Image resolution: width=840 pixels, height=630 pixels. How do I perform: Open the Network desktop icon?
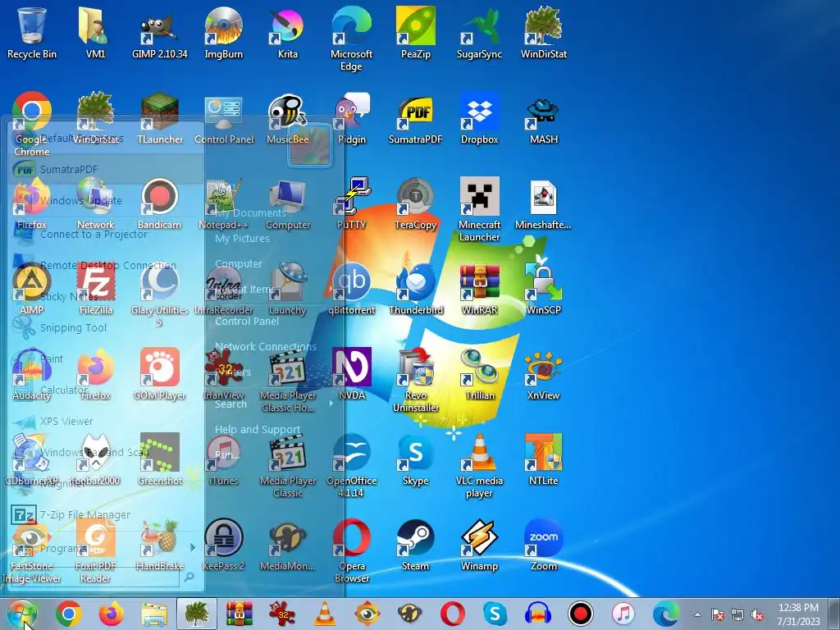(x=95, y=203)
